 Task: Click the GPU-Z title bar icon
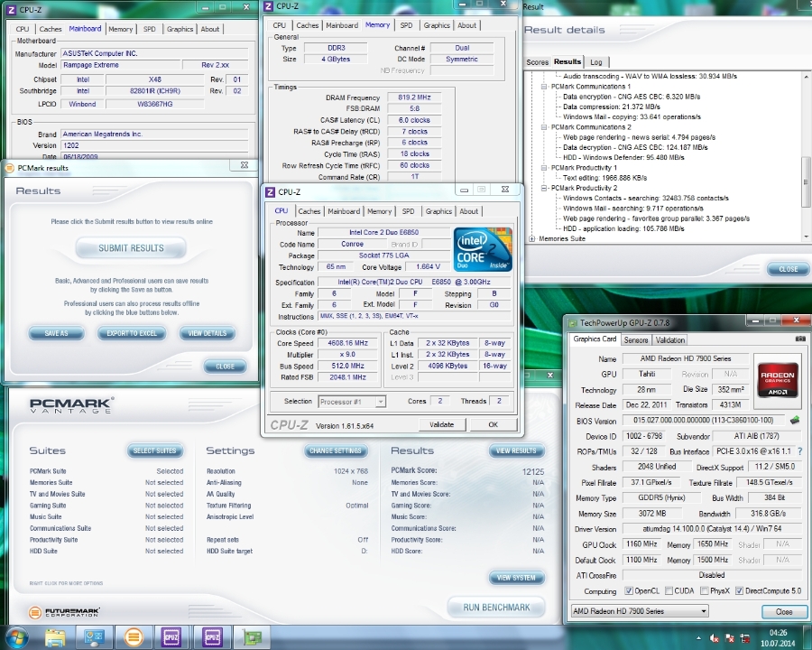coord(573,323)
